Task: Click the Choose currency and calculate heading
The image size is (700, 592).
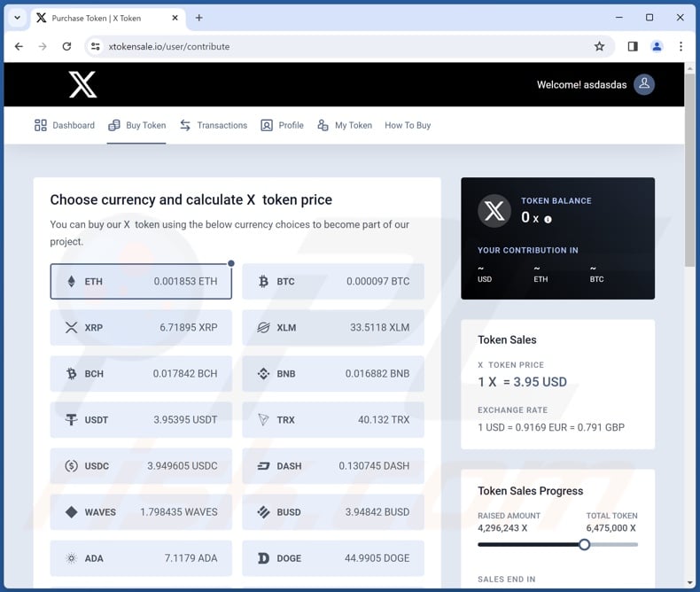Action: click(191, 199)
